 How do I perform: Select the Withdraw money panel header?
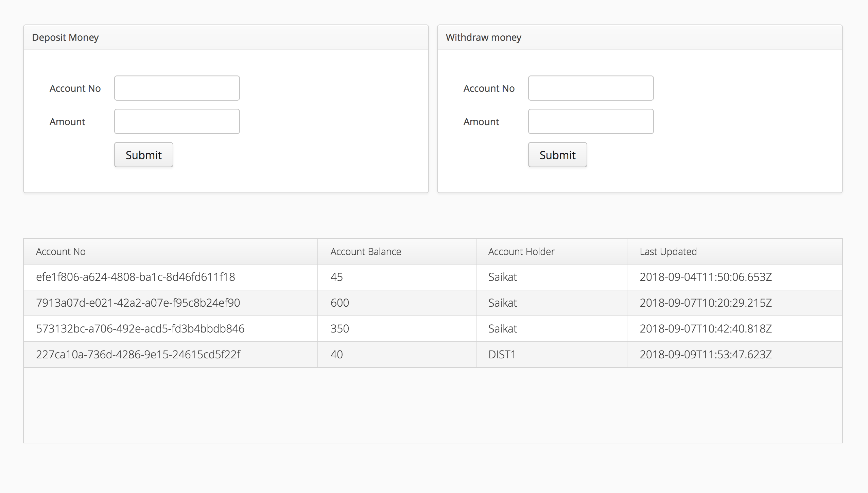coord(483,37)
